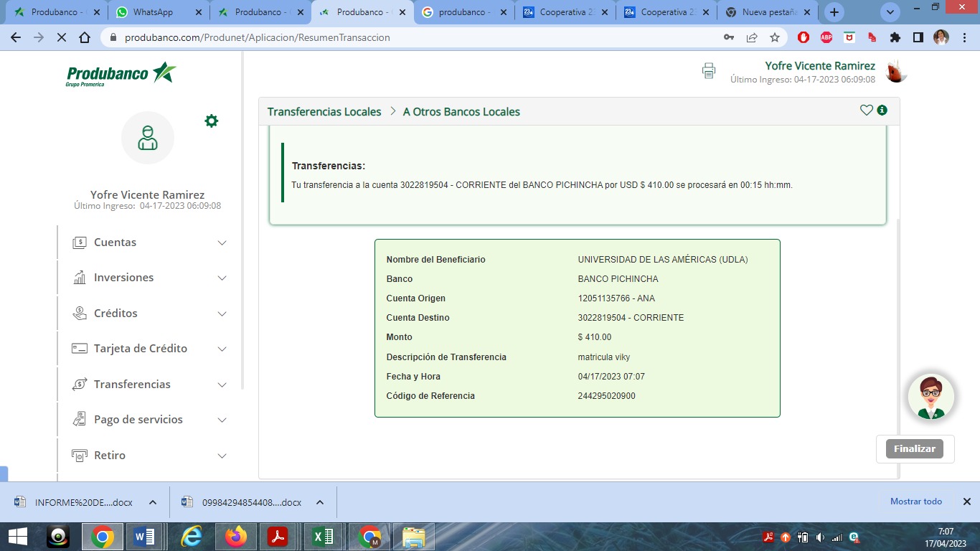Bookmark this page with star icon
Image resolution: width=980 pixels, height=551 pixels.
pos(775,37)
